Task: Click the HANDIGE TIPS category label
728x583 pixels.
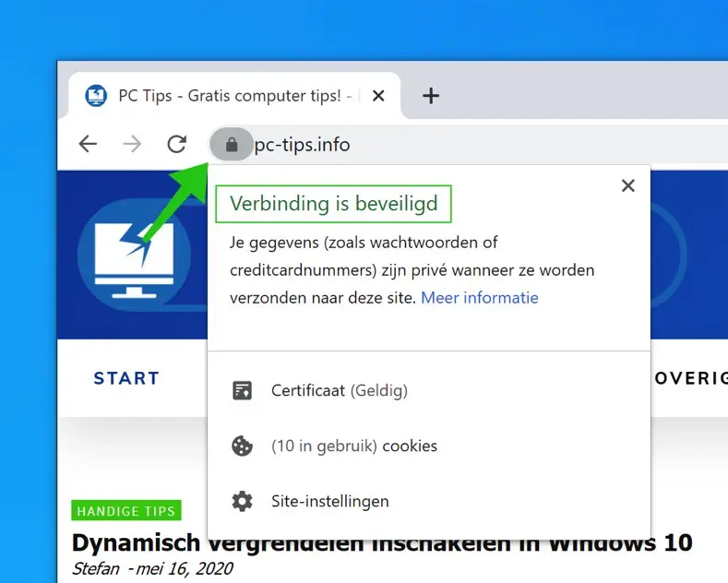Action: coord(126,511)
